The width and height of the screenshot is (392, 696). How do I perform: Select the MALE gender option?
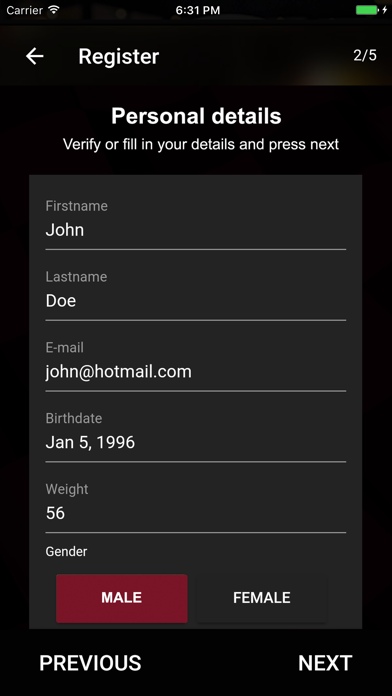click(122, 598)
